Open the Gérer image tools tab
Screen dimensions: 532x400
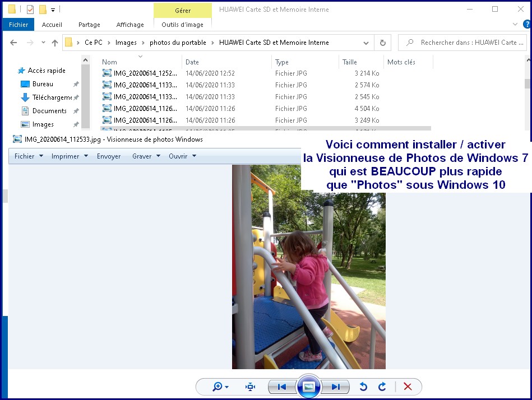(x=182, y=10)
